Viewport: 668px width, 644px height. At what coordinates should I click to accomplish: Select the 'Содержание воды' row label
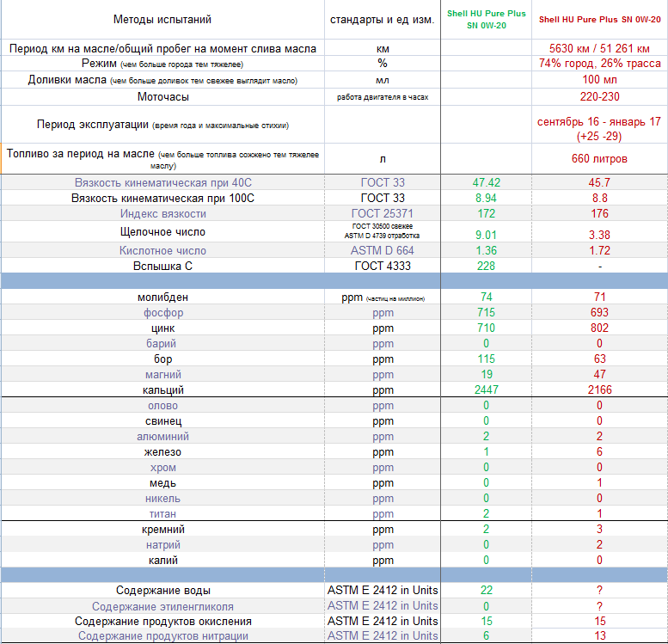pos(163,591)
